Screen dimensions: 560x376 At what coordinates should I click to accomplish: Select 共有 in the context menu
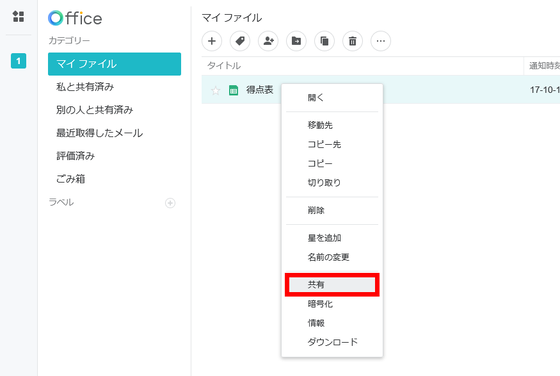332,285
